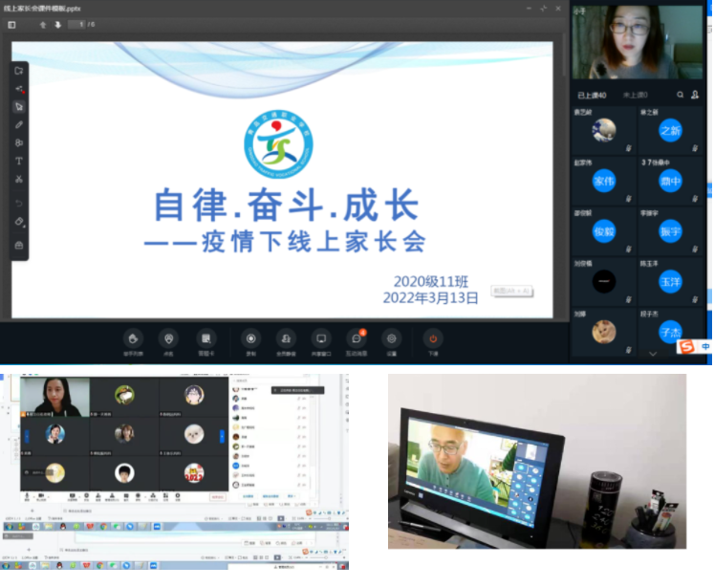Expand participant list with down chevron

click(653, 354)
